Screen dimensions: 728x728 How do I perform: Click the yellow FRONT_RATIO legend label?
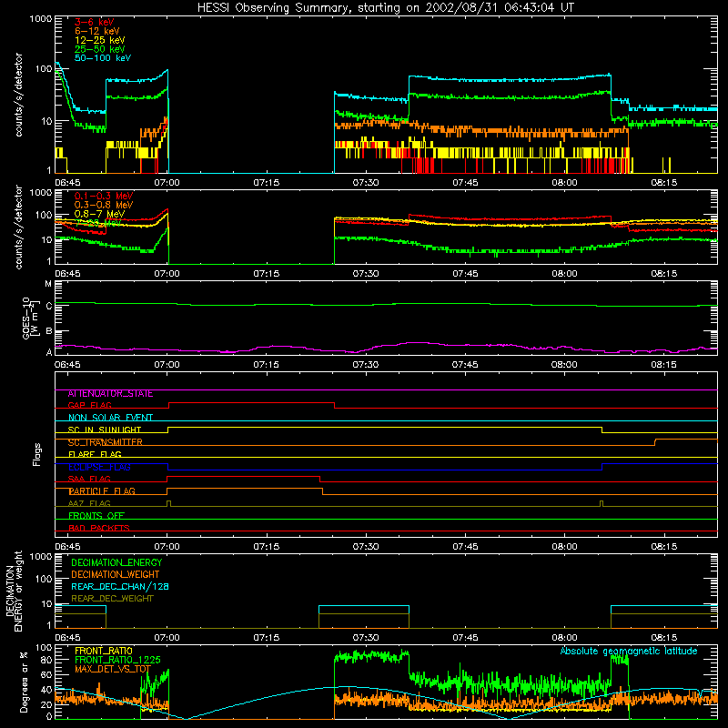point(104,651)
